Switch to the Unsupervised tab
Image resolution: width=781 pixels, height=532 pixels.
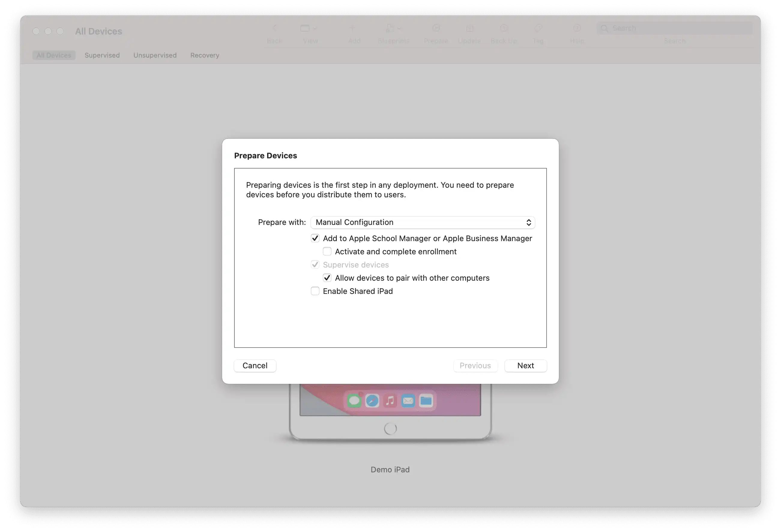155,55
